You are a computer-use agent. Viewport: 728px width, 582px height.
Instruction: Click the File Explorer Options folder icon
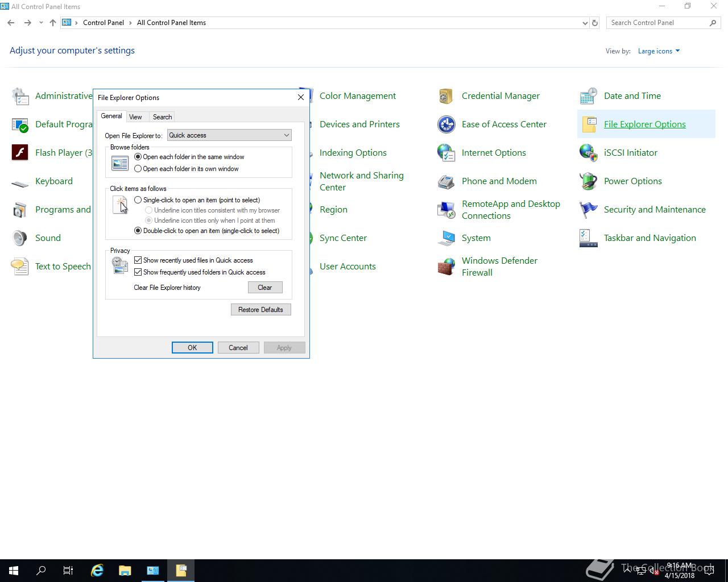click(589, 124)
